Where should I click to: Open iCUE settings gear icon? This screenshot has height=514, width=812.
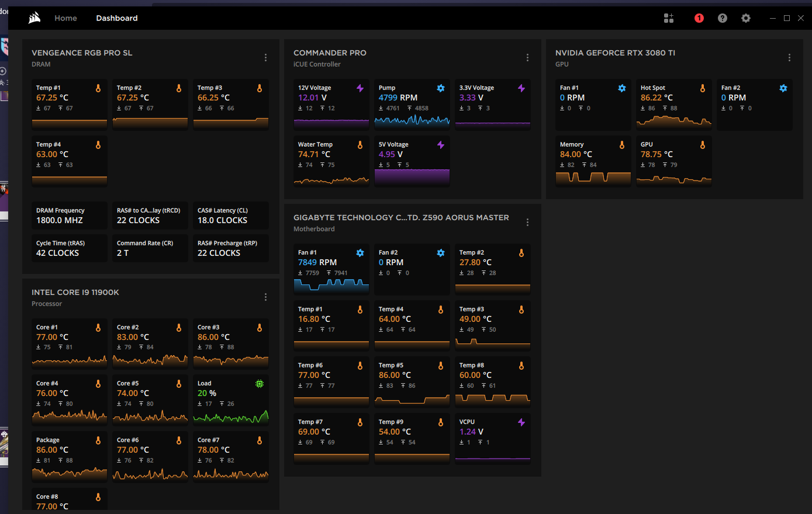click(746, 18)
